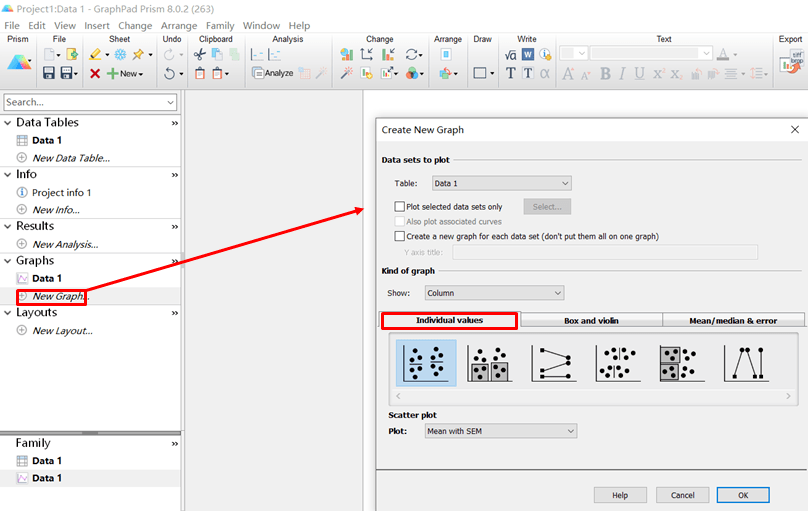Viewport: 808px width, 511px height.
Task: Click the square root equation icon
Action: (510, 54)
